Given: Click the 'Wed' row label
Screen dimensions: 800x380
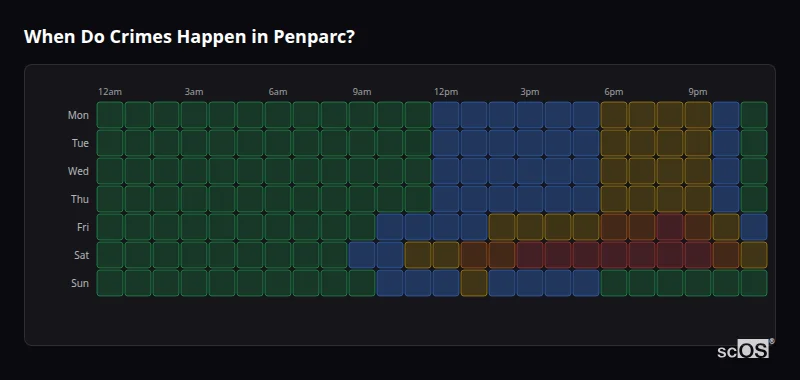Looking at the screenshot, I should 78,171.
